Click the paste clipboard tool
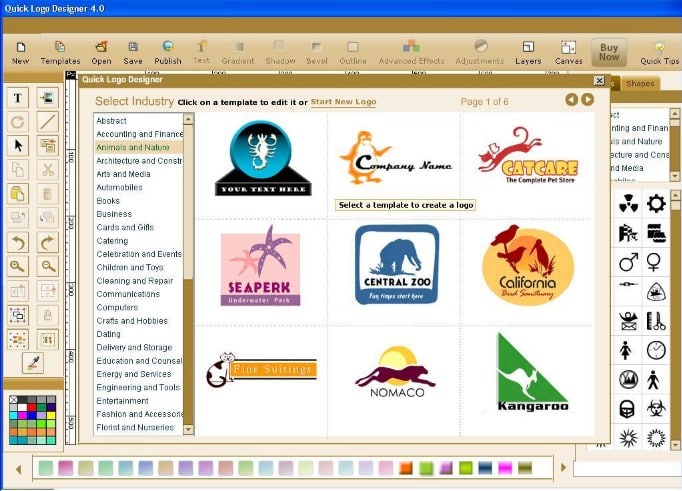The width and height of the screenshot is (682, 491). [x=18, y=194]
